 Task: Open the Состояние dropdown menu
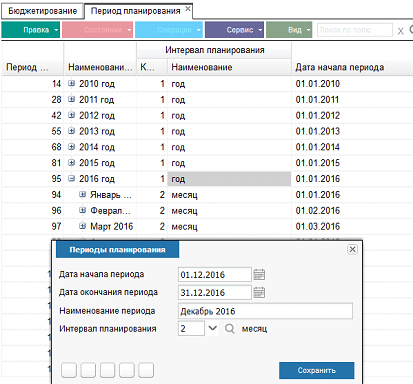click(x=97, y=30)
